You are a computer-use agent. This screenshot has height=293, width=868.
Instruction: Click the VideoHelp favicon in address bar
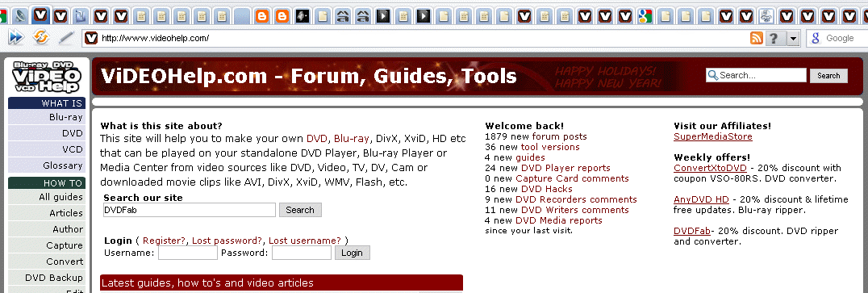[92, 38]
